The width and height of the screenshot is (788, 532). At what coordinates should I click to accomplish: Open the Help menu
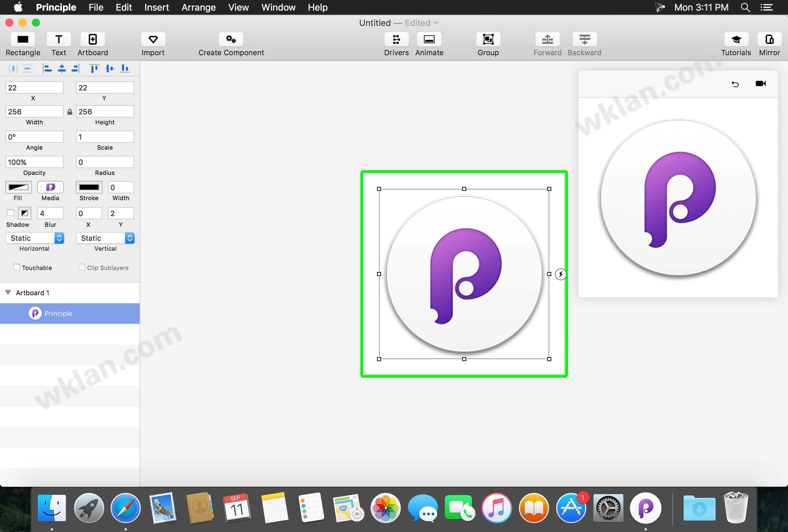pos(318,7)
